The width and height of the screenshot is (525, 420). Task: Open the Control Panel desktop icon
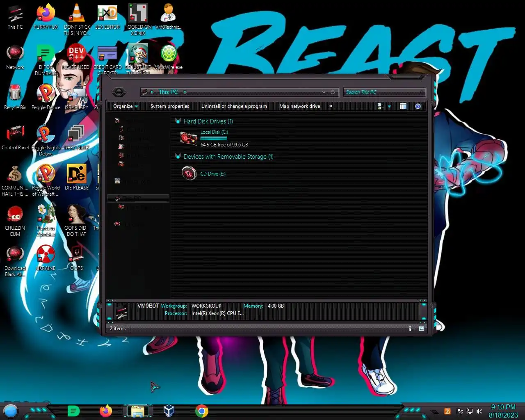pos(15,137)
